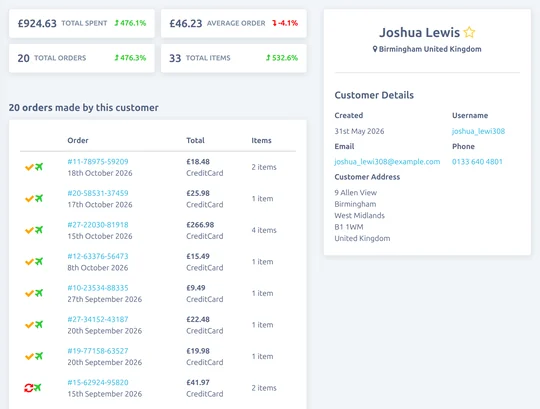Click the Order column header

click(x=78, y=140)
